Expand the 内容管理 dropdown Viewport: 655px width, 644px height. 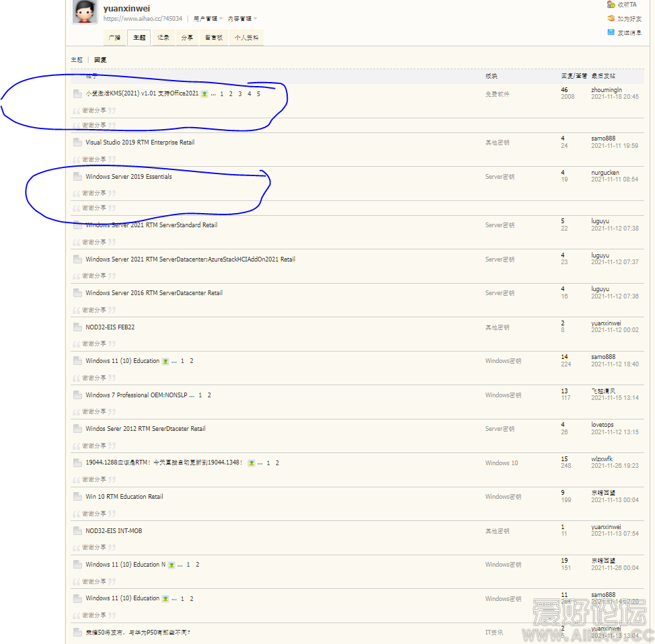[242, 19]
